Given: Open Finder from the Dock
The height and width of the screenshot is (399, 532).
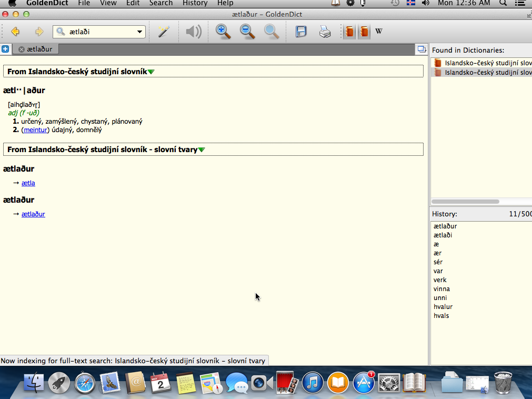Looking at the screenshot, I should 34,382.
